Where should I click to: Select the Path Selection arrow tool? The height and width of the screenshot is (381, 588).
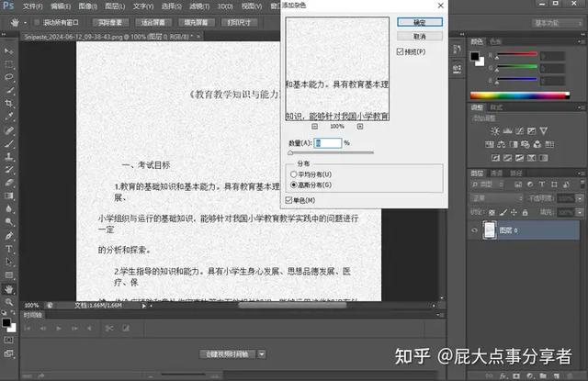[x=8, y=262]
